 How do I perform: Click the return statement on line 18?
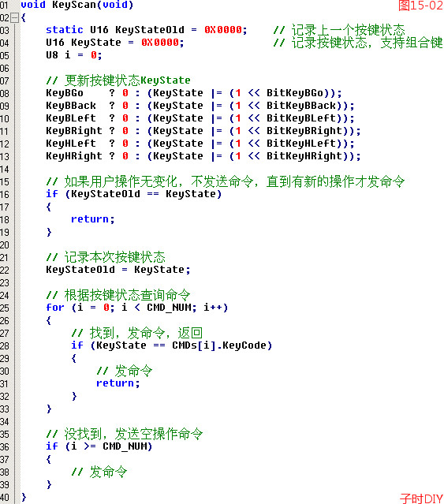coord(92,219)
